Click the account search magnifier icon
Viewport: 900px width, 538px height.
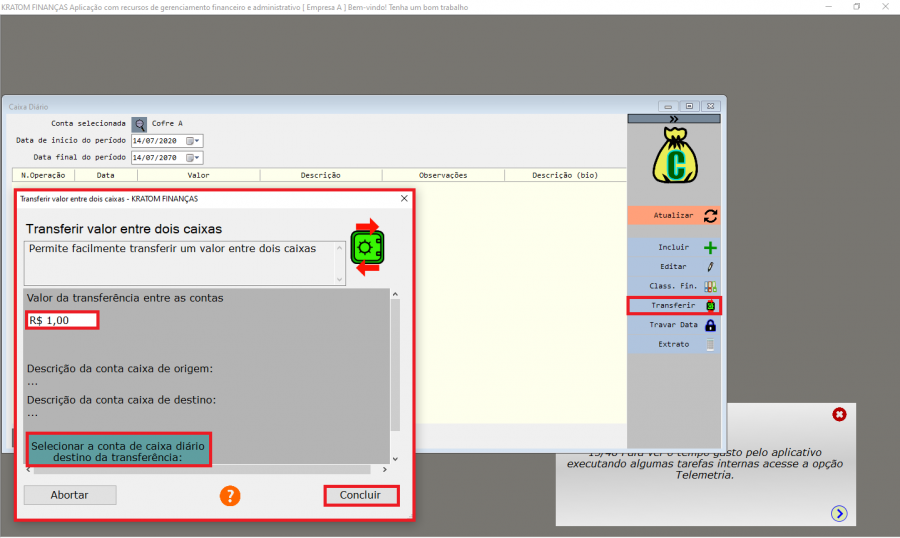click(x=140, y=124)
